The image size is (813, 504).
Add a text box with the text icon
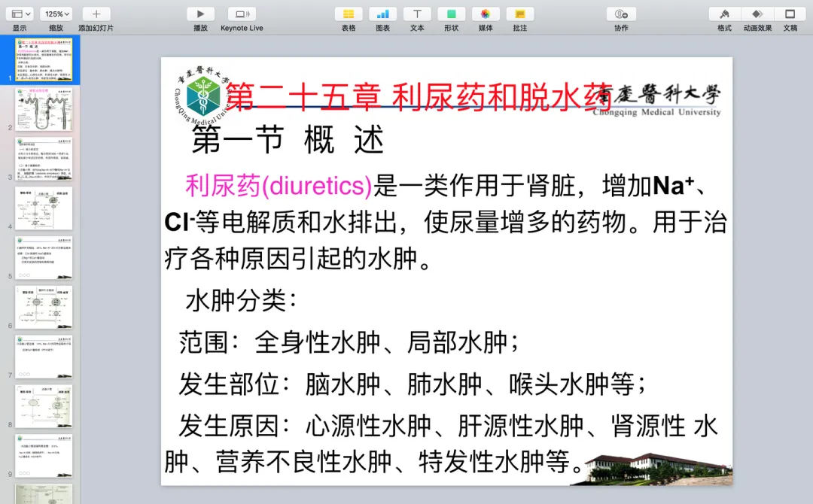point(417,14)
